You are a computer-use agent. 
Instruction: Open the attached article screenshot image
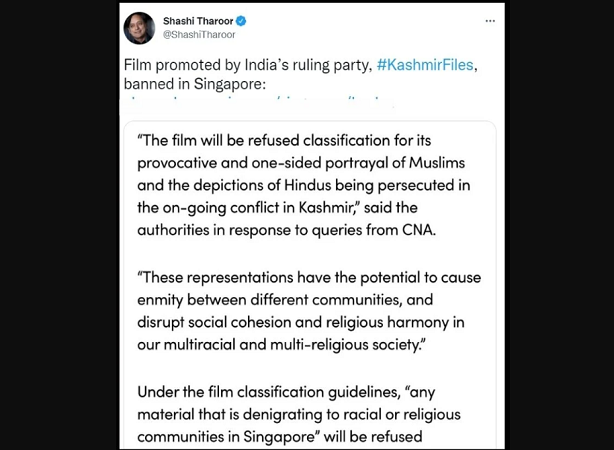pos(310,285)
